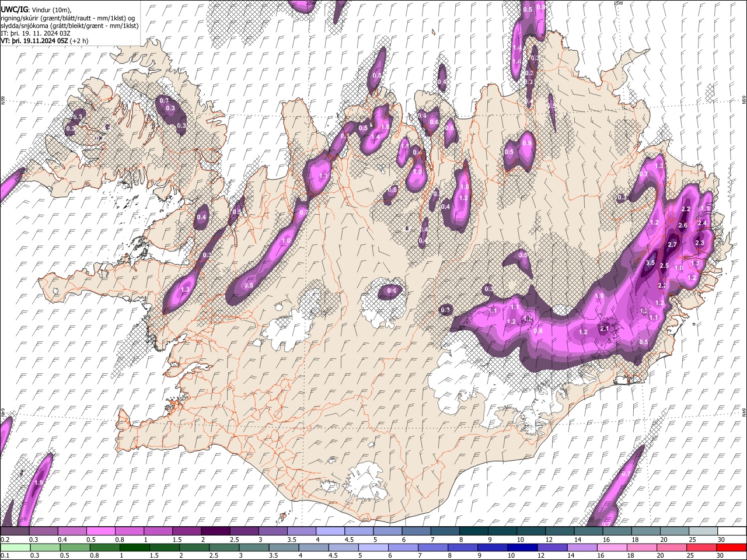This screenshot has width=747, height=560.
Task: Click lower legend pale green swatch at 0.1
Action: coord(15,547)
